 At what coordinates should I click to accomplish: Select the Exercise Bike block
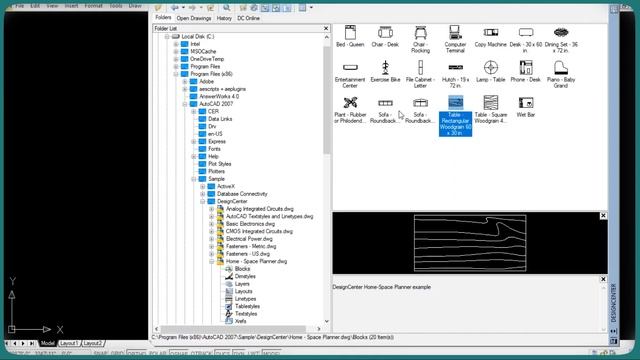[385, 71]
